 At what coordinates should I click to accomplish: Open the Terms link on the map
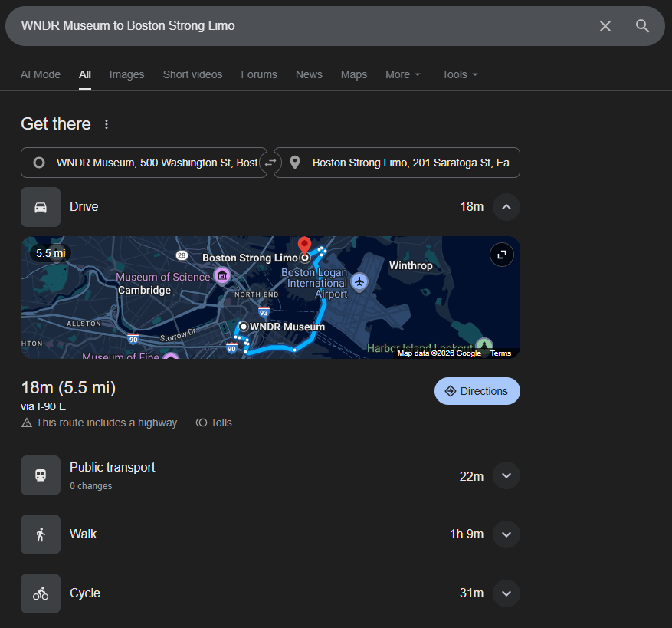500,353
